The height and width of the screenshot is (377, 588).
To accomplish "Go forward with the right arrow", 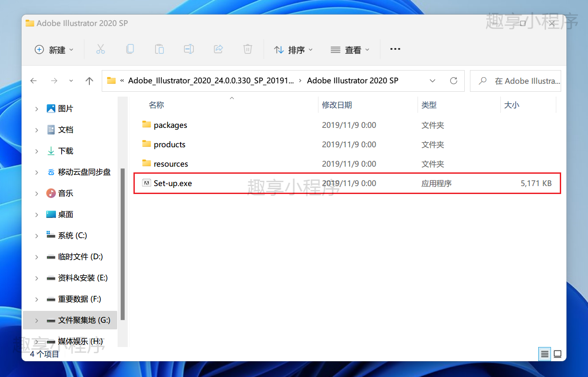I will pyautogui.click(x=54, y=81).
